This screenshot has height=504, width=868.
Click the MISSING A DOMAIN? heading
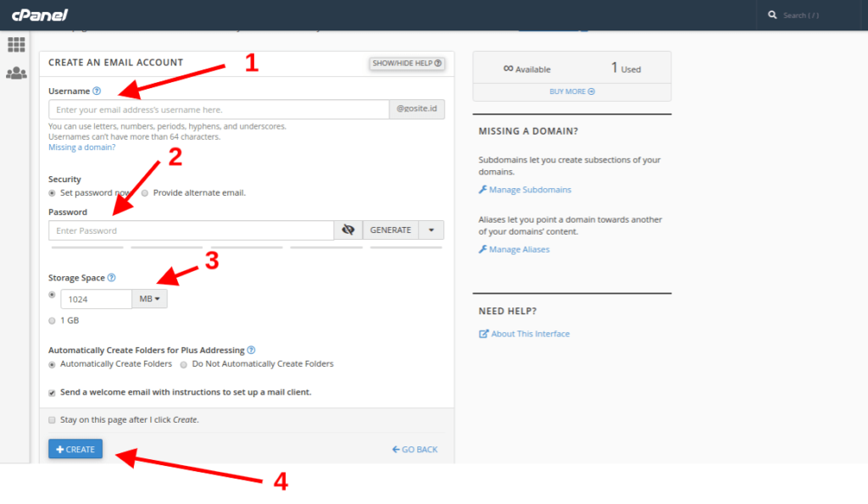[x=528, y=131]
